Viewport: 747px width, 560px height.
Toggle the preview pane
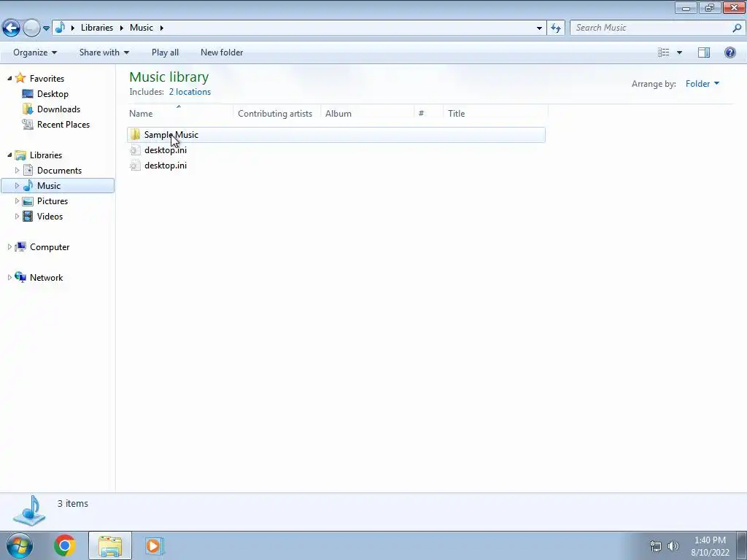click(704, 52)
